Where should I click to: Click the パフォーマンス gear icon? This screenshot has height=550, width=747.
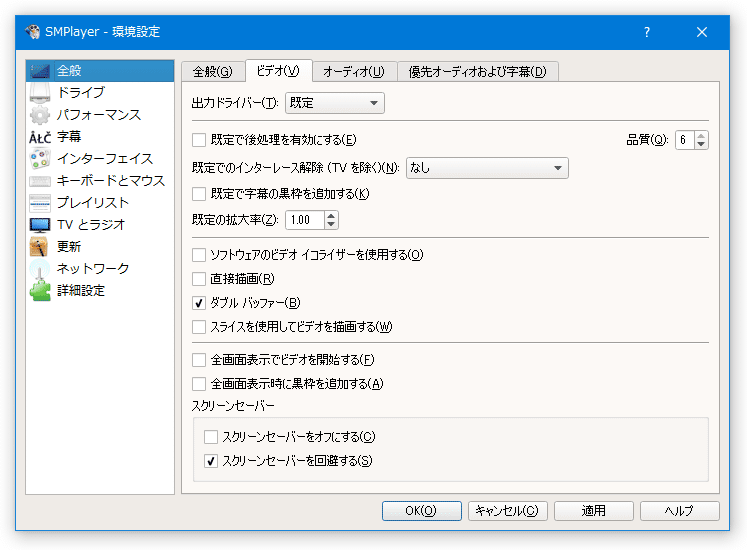40,115
